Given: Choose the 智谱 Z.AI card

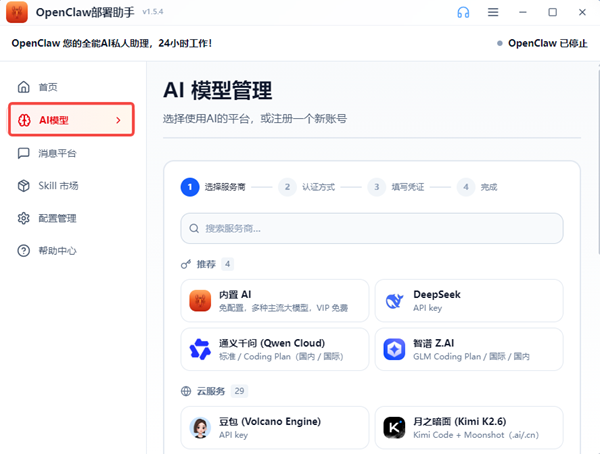Looking at the screenshot, I should (x=469, y=349).
